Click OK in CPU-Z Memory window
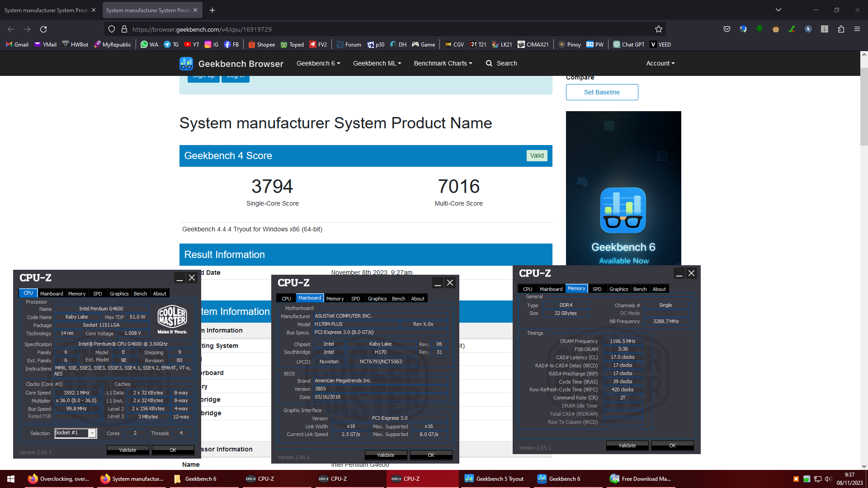Image resolution: width=868 pixels, height=488 pixels. point(673,446)
